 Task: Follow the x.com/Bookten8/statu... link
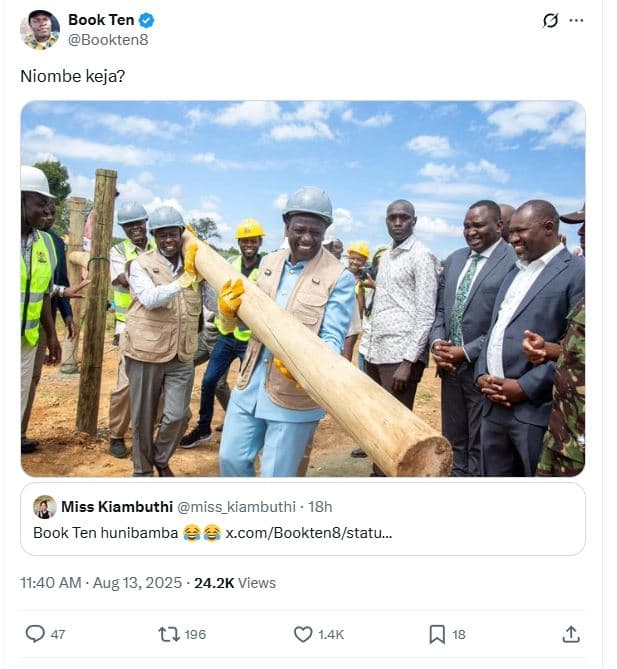[308, 533]
